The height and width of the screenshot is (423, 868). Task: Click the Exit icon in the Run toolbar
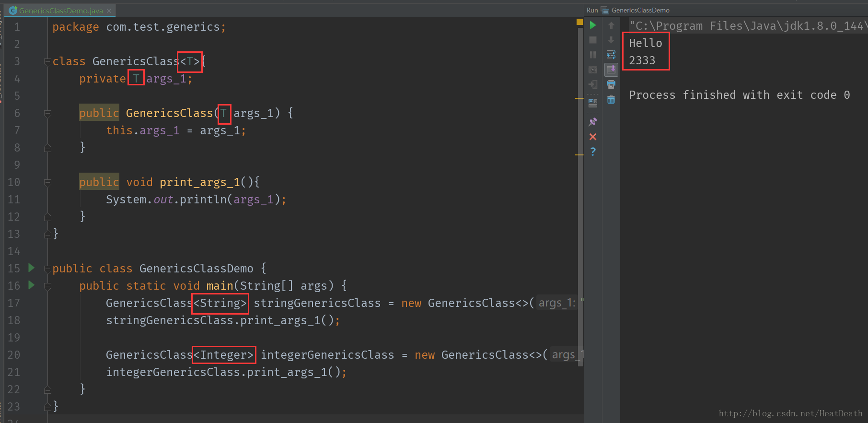pyautogui.click(x=593, y=84)
